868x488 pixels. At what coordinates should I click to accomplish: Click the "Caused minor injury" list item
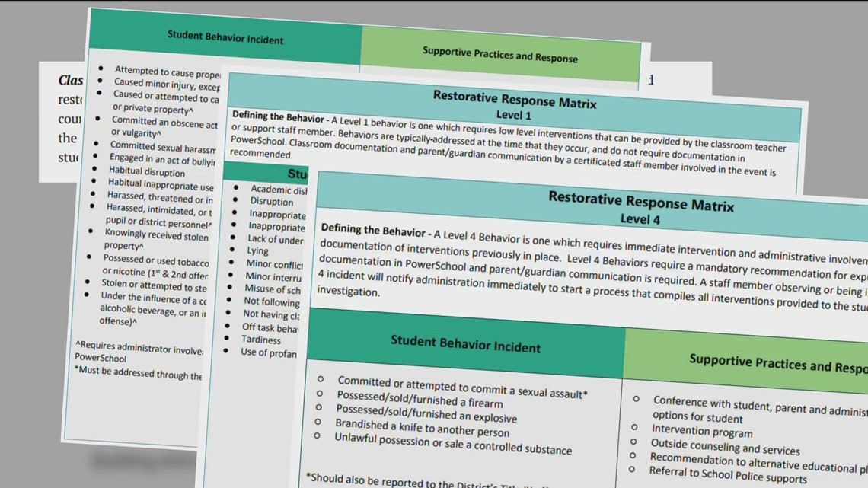(x=167, y=84)
